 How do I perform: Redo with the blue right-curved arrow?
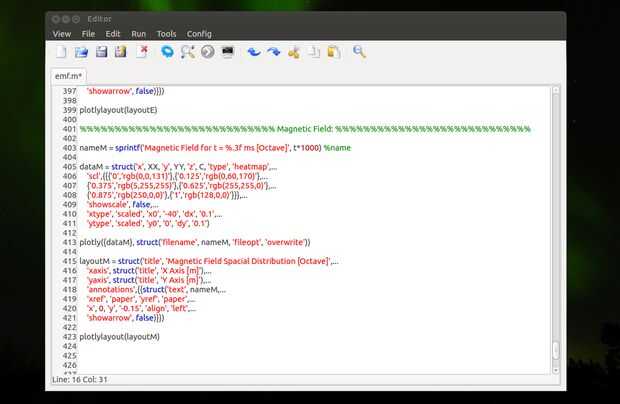coord(274,52)
